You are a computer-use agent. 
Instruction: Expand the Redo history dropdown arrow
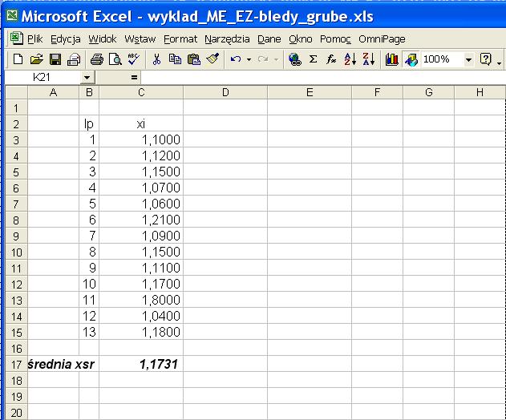tap(276, 59)
